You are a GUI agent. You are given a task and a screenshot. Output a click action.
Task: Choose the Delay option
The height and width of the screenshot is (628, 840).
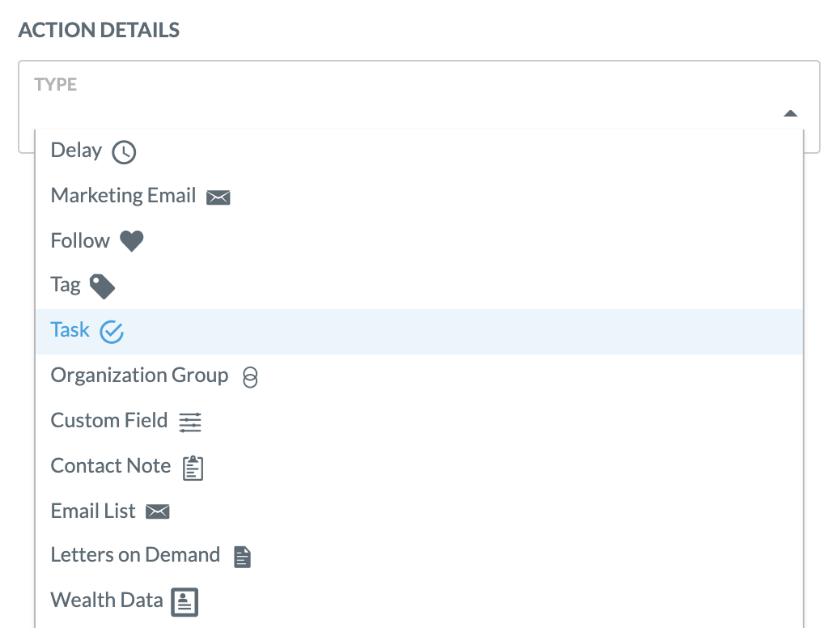pyautogui.click(x=419, y=151)
